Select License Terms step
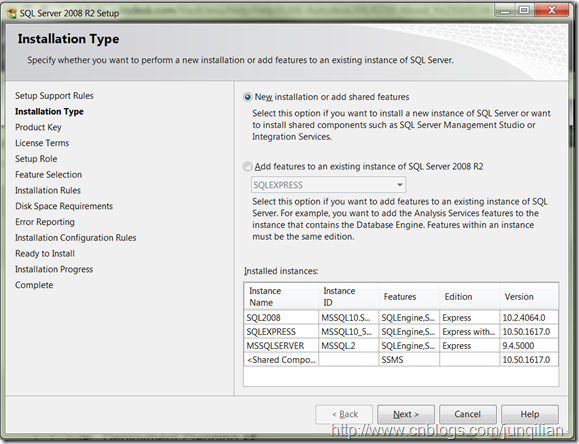The image size is (579, 444). pyautogui.click(x=42, y=143)
